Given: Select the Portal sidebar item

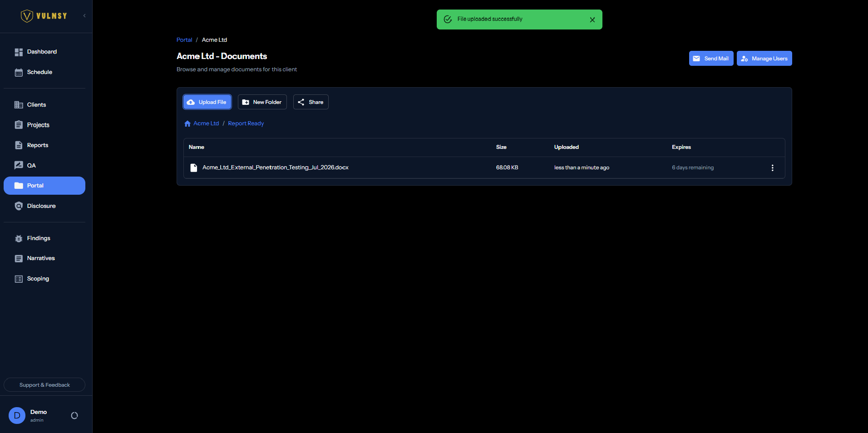Looking at the screenshot, I should point(44,186).
